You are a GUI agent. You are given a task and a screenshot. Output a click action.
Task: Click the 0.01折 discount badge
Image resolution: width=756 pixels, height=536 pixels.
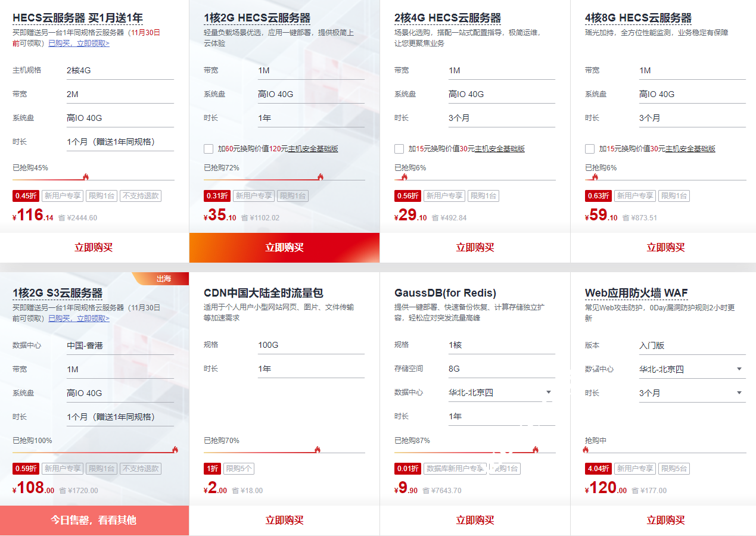point(407,469)
